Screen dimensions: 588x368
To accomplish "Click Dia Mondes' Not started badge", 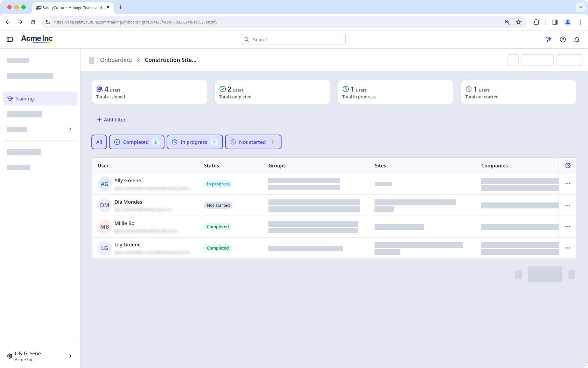I will point(218,205).
